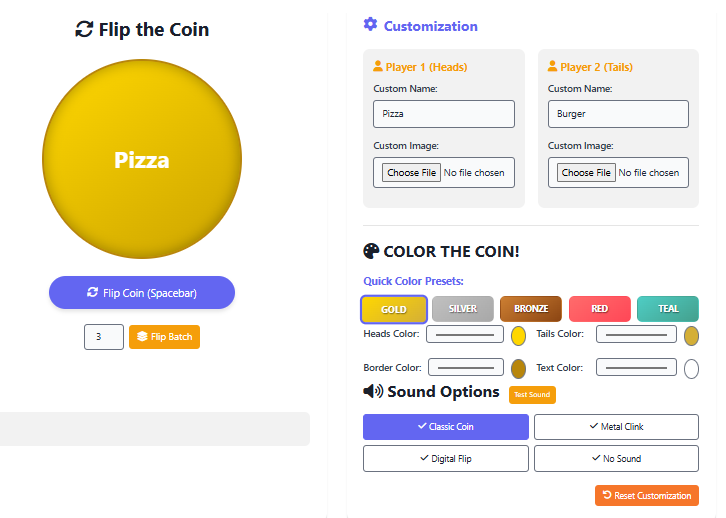Click the speaker icon beside Sound Options
Image resolution: width=726 pixels, height=518 pixels.
click(373, 391)
